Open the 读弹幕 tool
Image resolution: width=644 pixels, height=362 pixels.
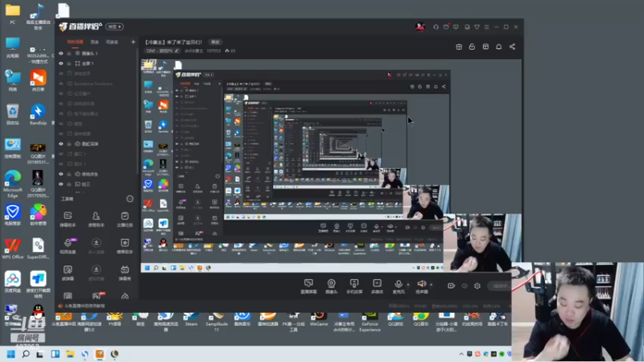coord(68,273)
